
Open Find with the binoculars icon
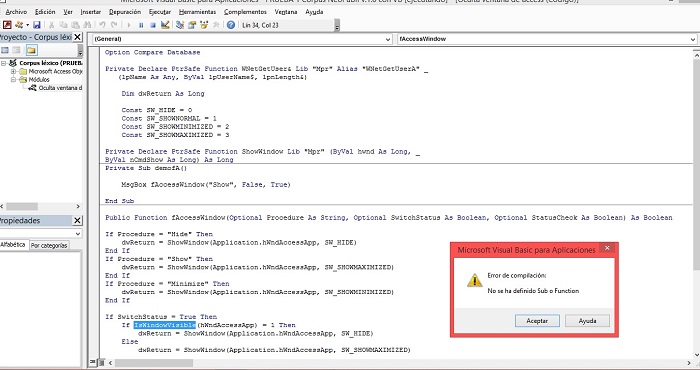tap(87, 25)
